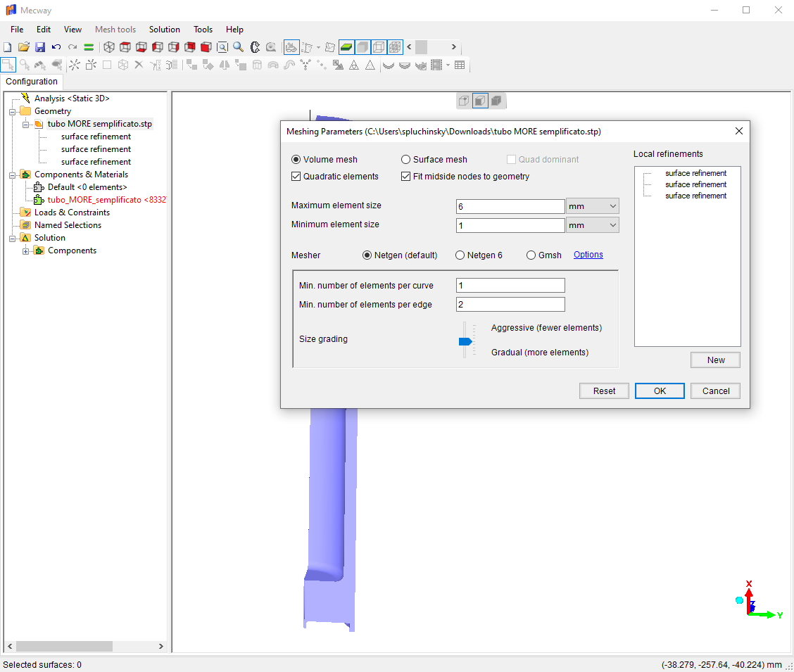Click the Size grading slider handle
This screenshot has width=794, height=672.
click(465, 341)
